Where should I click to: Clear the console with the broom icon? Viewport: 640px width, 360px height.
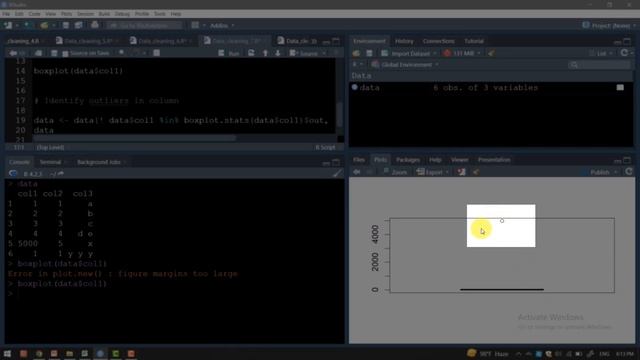point(337,174)
